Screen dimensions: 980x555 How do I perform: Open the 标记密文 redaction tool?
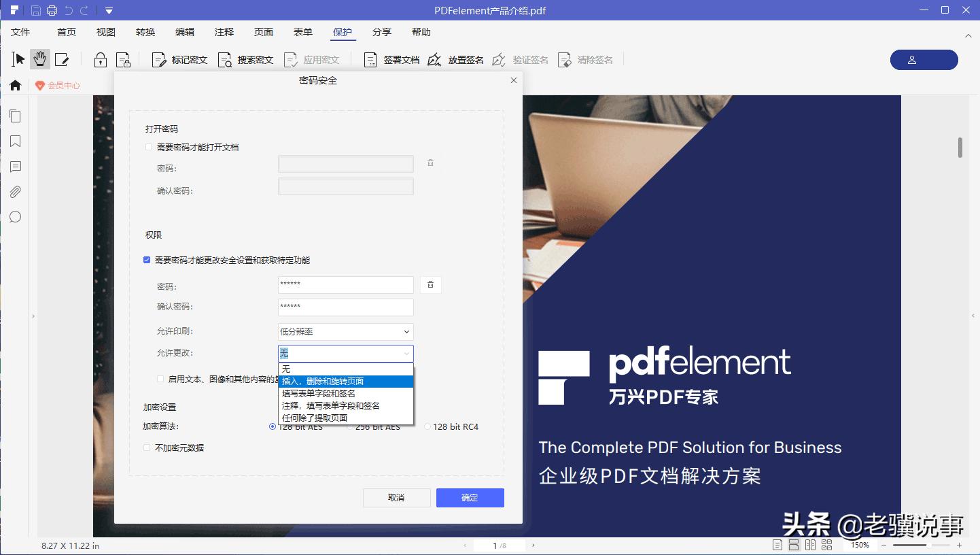pos(178,59)
